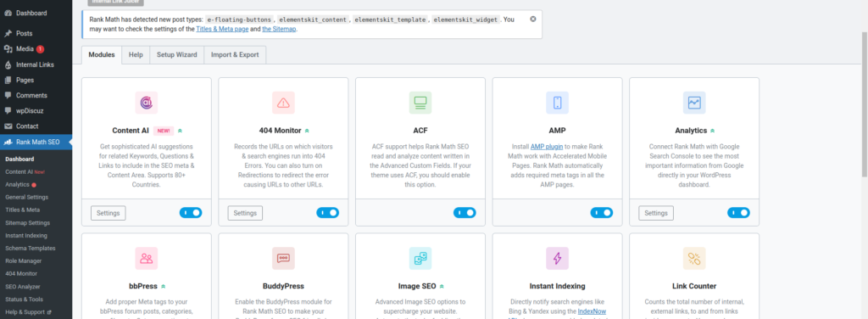Open Dashboard in Rank Math submenu
The image size is (868, 319).
19,159
